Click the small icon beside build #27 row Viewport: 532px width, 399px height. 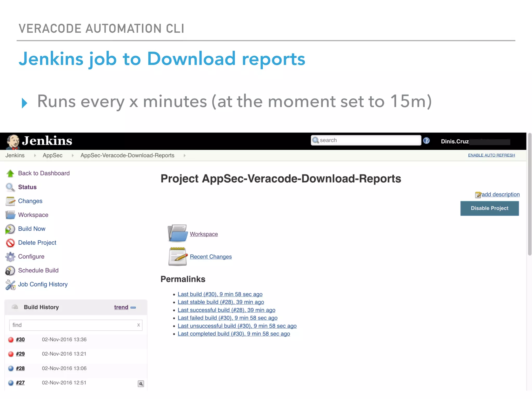click(x=141, y=384)
